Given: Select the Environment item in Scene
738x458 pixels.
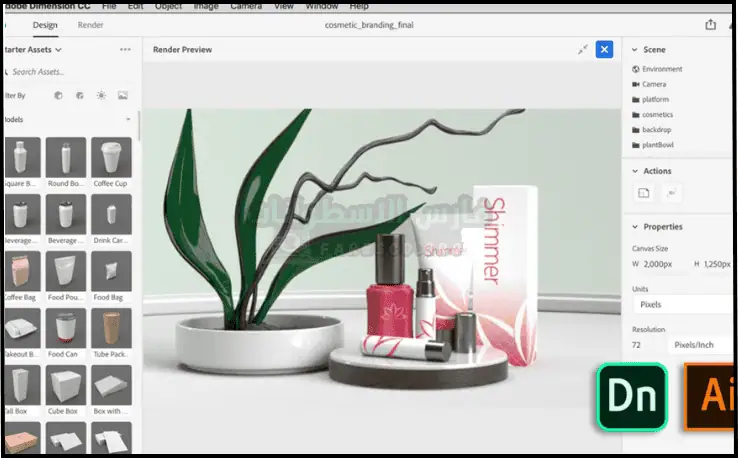Looking at the screenshot, I should [x=662, y=69].
